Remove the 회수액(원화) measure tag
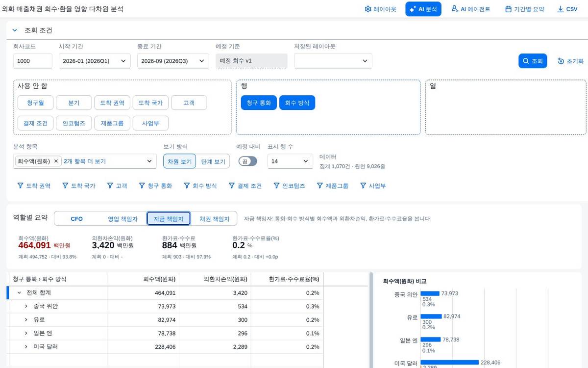Viewport: 588px width, 368px height. (56, 161)
